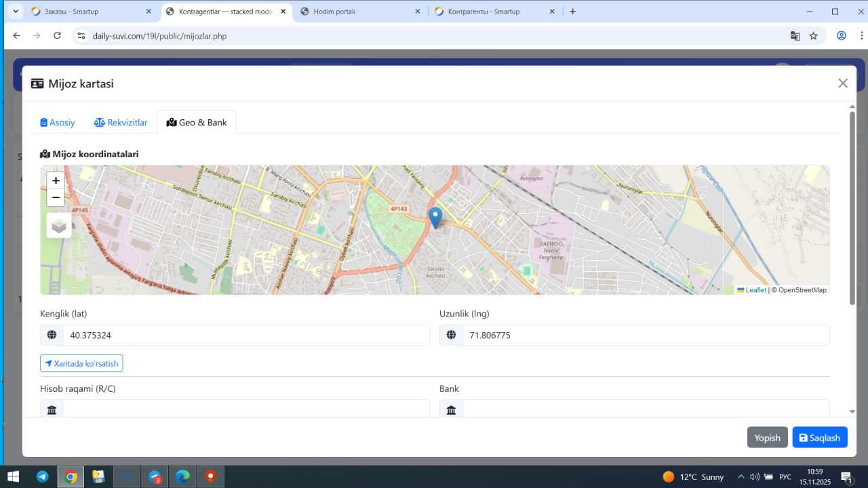Open the map layers control
This screenshot has width=868, height=488.
[x=59, y=226]
